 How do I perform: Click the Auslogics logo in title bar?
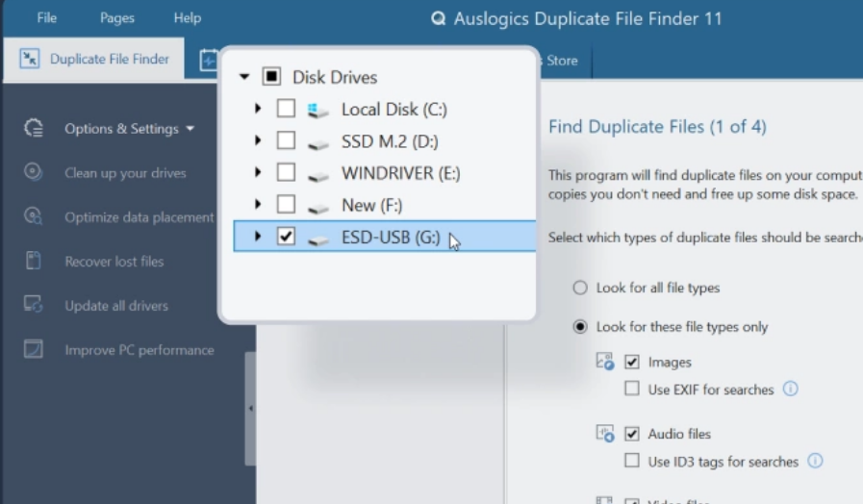[438, 18]
